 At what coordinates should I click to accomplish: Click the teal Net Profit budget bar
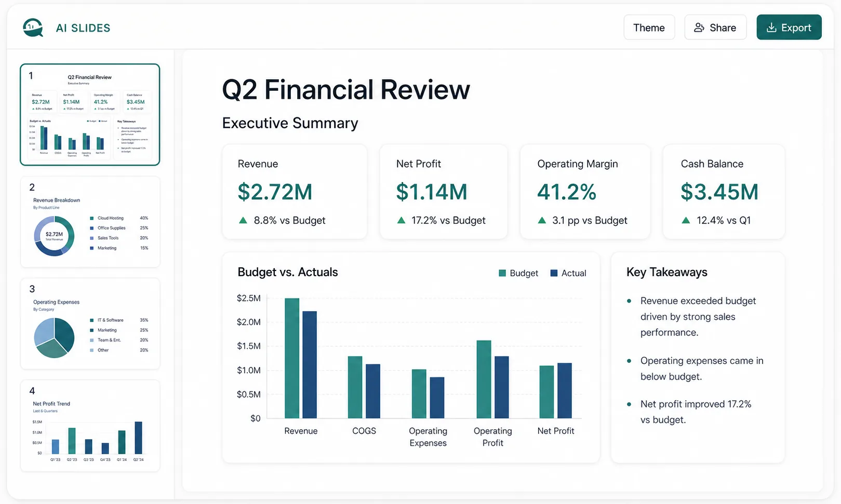coord(547,392)
